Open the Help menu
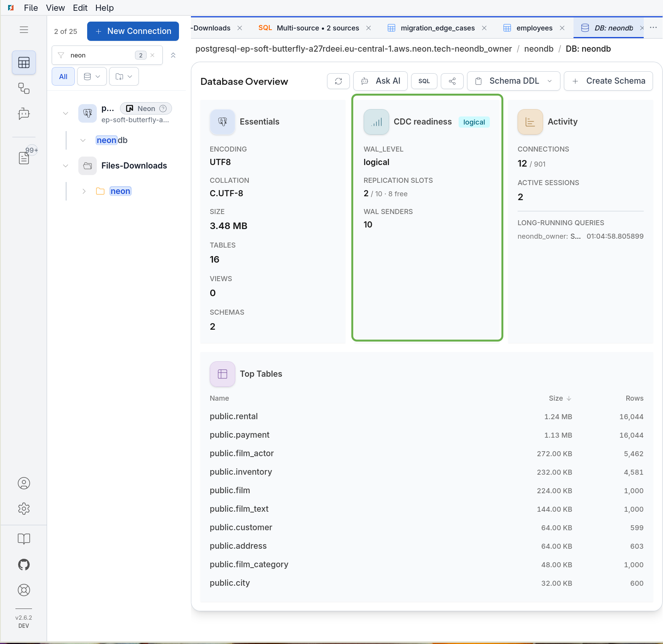Image resolution: width=663 pixels, height=644 pixels. pos(105,8)
